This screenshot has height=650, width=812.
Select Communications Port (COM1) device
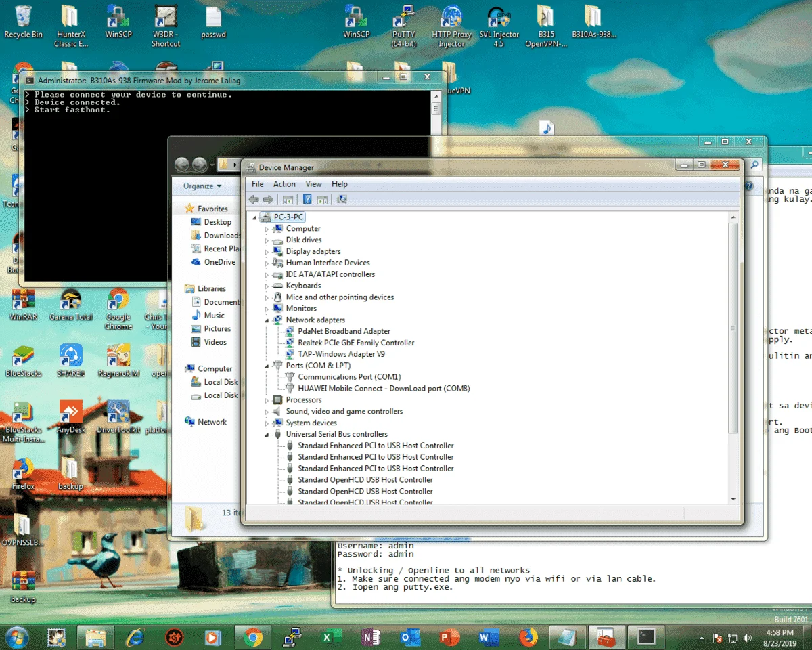349,377
